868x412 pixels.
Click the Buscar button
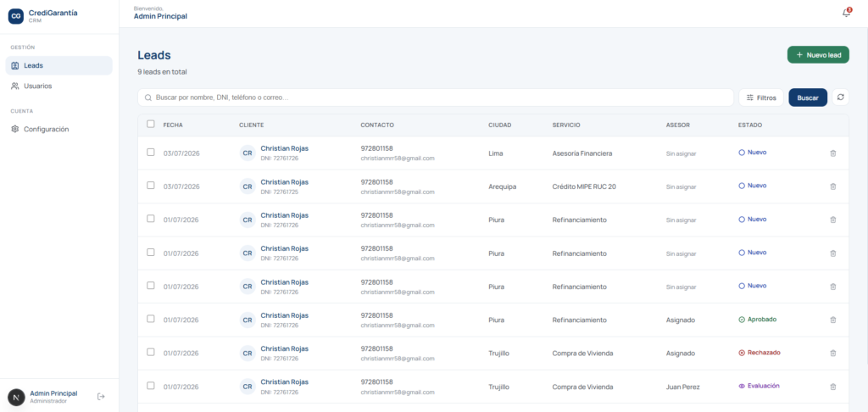coord(808,97)
